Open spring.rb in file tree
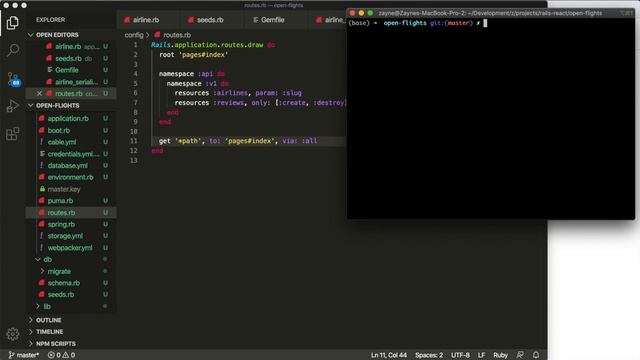Image resolution: width=640 pixels, height=360 pixels. (71, 224)
